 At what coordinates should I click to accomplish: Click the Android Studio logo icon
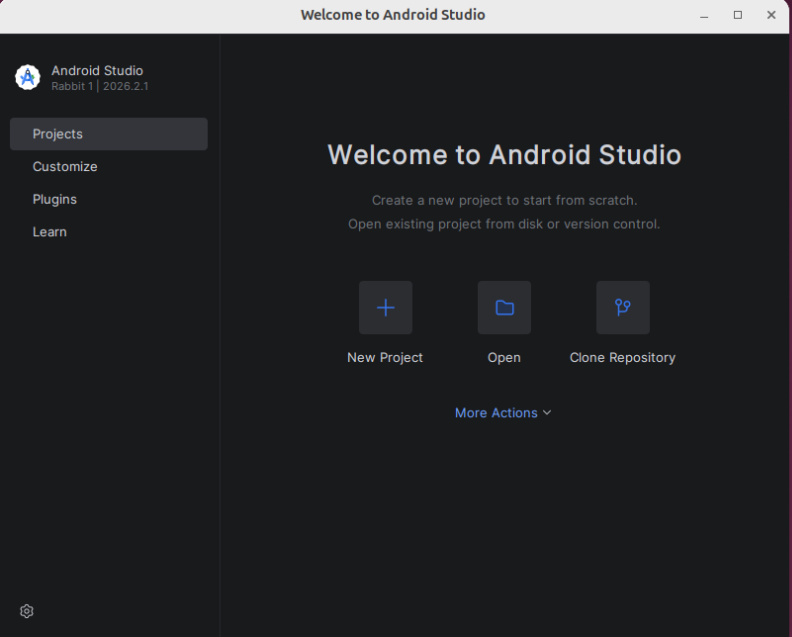pyautogui.click(x=28, y=77)
